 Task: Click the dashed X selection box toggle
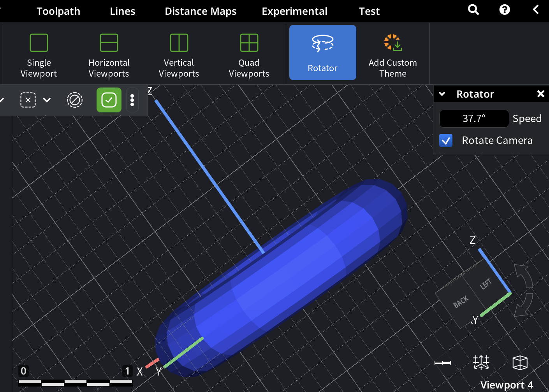click(28, 100)
